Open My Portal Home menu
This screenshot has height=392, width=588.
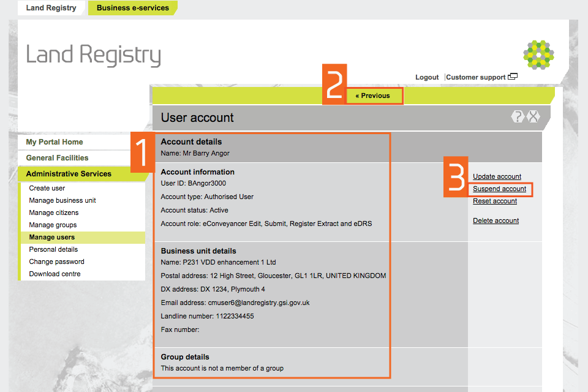point(55,142)
